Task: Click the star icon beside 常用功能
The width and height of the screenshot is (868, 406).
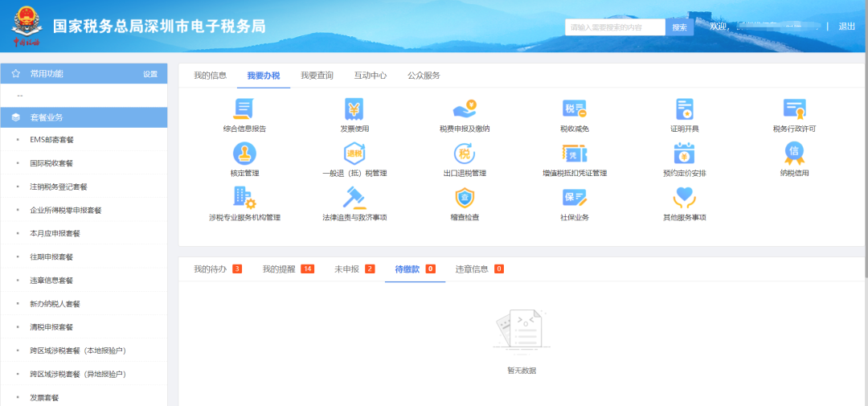Action: (16, 74)
